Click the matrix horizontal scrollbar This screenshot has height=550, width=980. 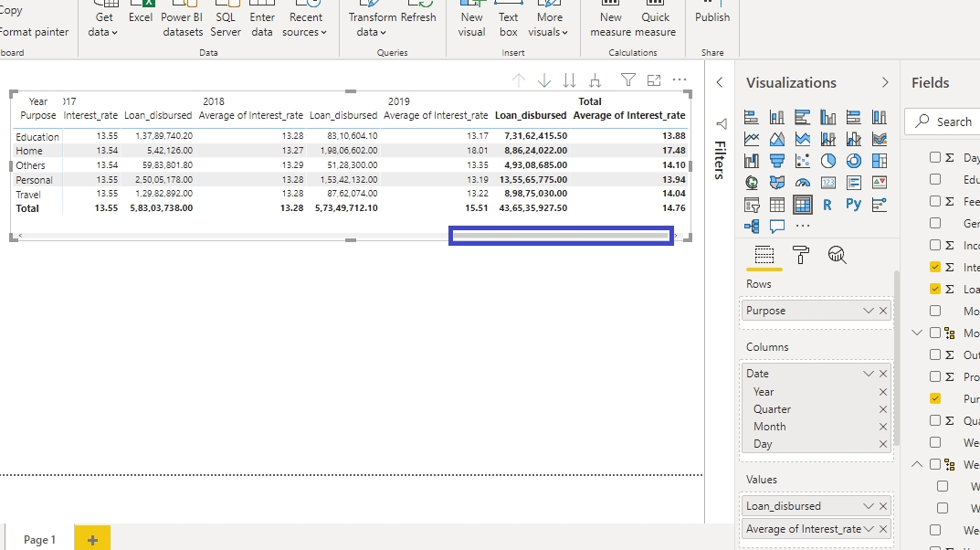coord(562,237)
